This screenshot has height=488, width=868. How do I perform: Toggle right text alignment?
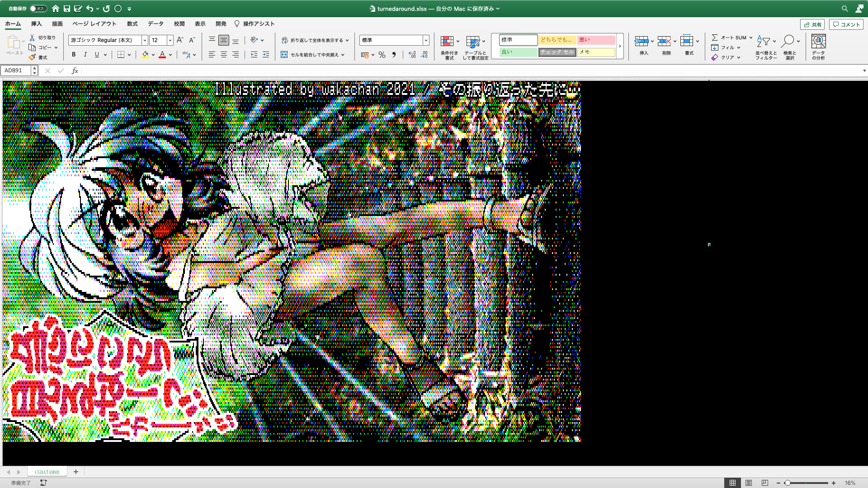236,55
